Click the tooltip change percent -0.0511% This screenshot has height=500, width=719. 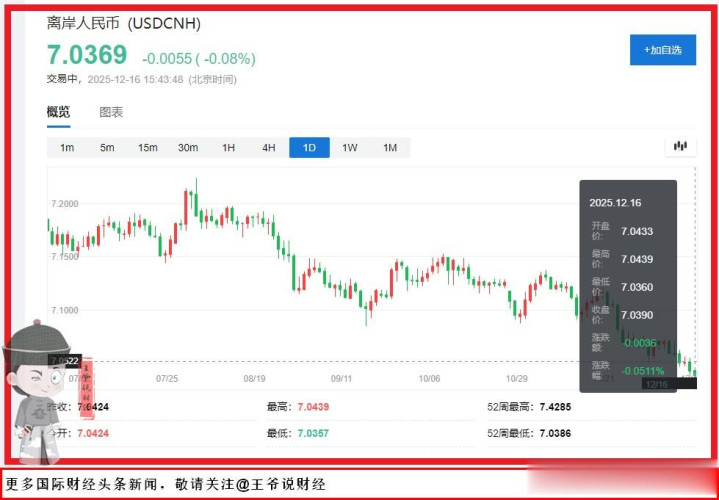click(x=642, y=371)
